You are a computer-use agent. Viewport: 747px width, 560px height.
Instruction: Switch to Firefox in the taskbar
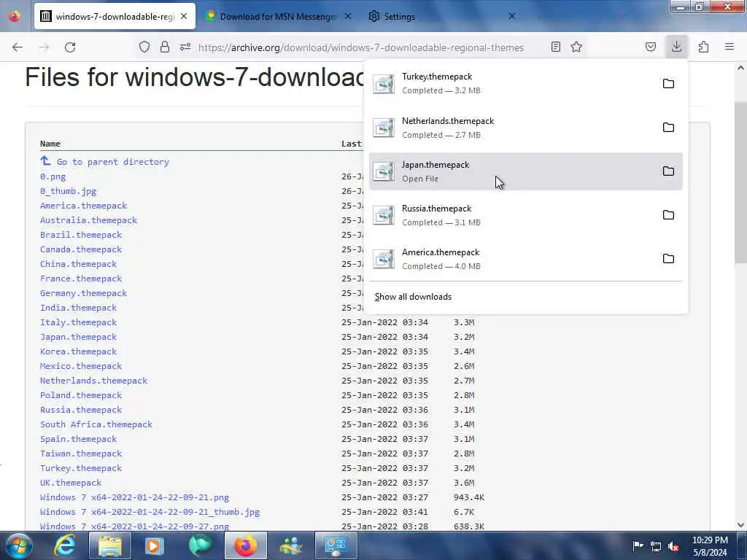point(245,545)
